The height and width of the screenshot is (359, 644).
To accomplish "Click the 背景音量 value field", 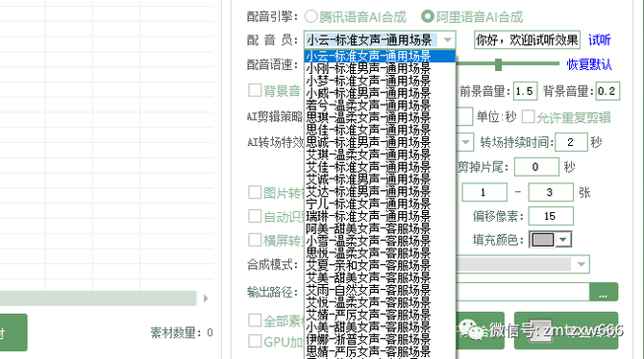I will coord(607,91).
